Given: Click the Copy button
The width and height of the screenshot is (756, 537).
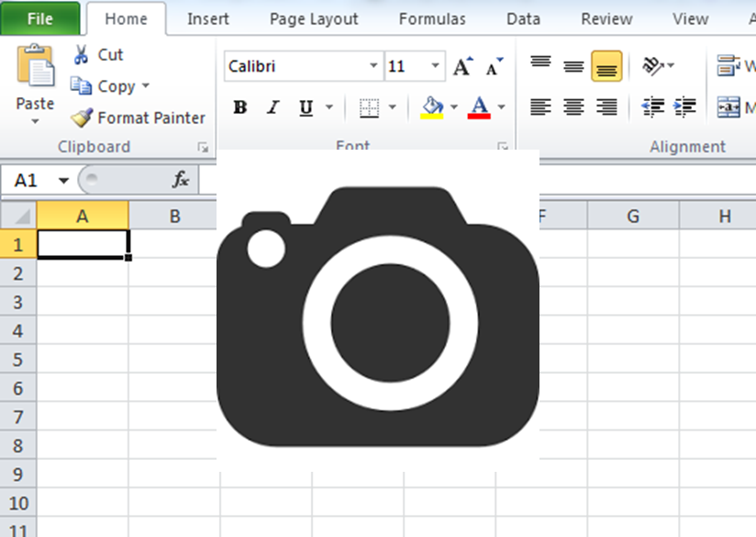Looking at the screenshot, I should [x=106, y=86].
